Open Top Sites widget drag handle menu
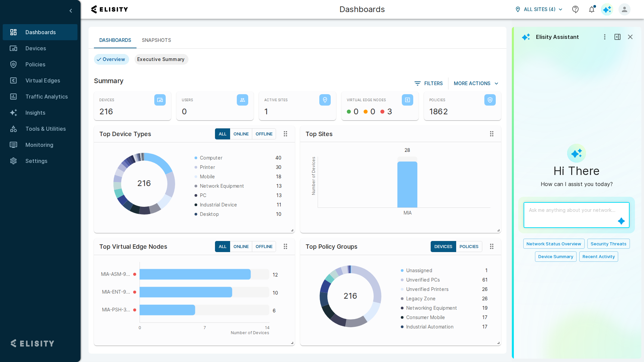The height and width of the screenshot is (362, 644). pyautogui.click(x=492, y=134)
